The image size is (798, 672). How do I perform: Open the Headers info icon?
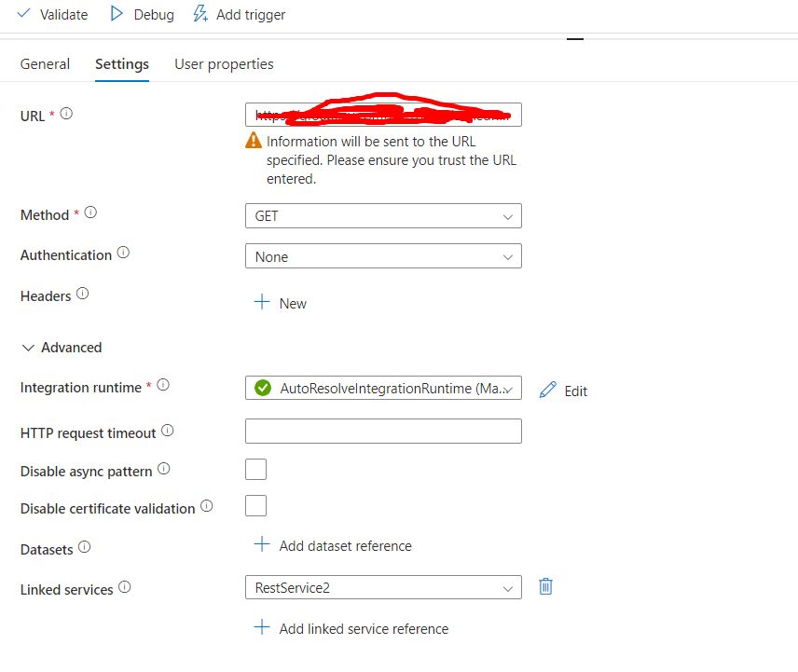(x=82, y=294)
